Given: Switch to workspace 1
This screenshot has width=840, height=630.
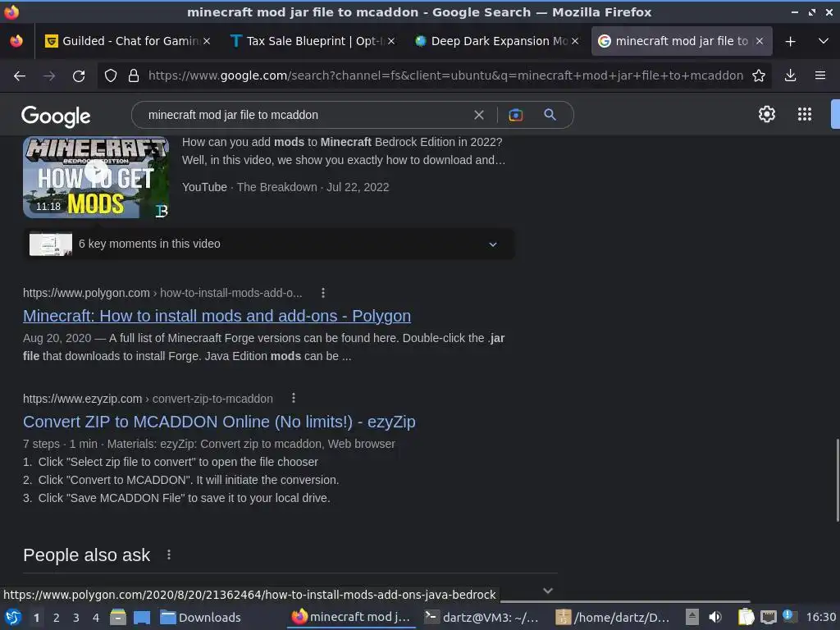Looking at the screenshot, I should point(36,618).
